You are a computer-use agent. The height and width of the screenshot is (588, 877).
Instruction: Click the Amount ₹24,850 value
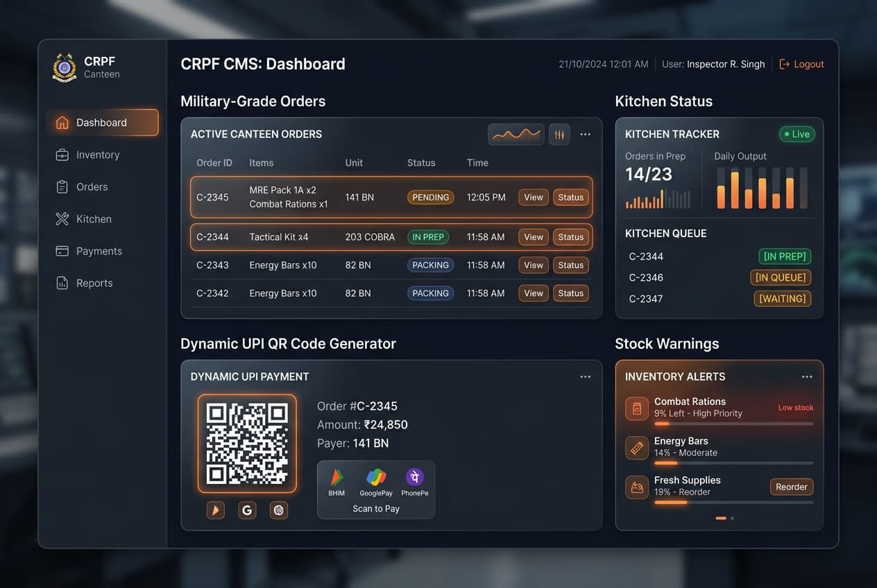(x=386, y=424)
